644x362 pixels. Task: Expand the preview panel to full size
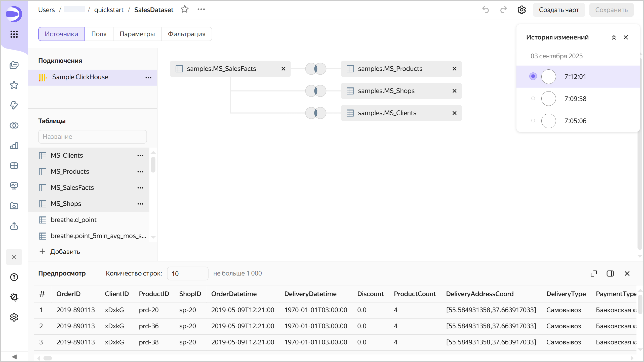pos(594,274)
